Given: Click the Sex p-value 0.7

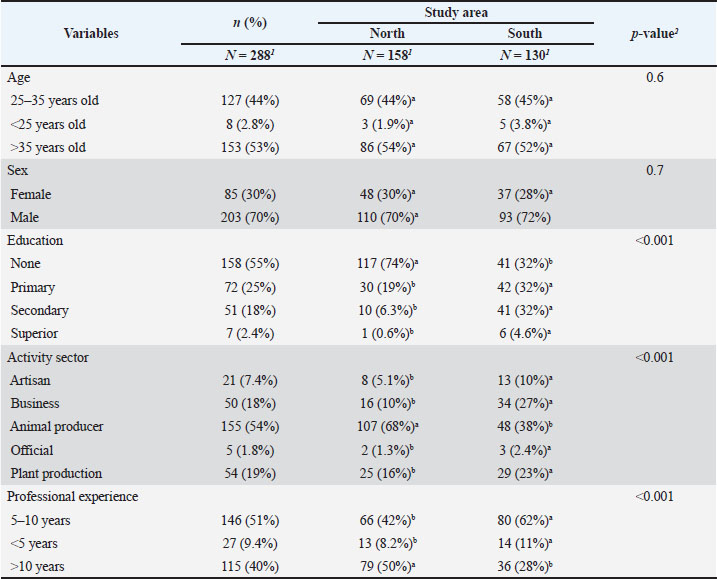Looking at the screenshot, I should 654,171.
